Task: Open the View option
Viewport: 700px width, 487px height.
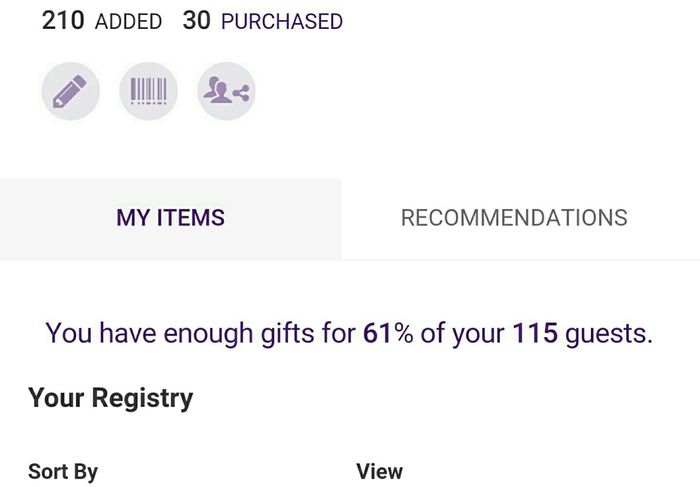Action: pos(379,471)
